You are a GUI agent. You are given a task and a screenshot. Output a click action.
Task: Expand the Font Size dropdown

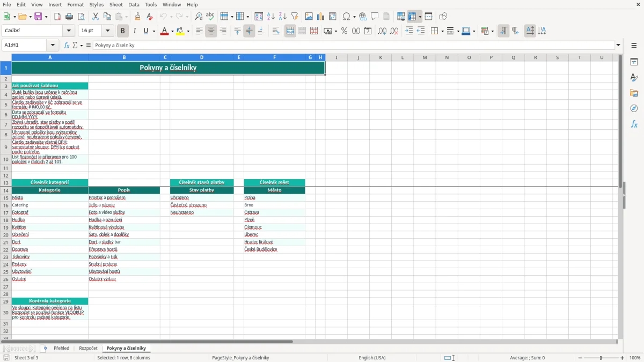(x=108, y=31)
